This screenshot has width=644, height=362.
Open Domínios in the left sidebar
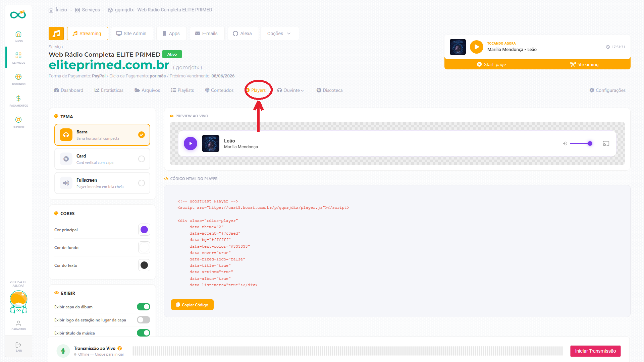click(18, 79)
